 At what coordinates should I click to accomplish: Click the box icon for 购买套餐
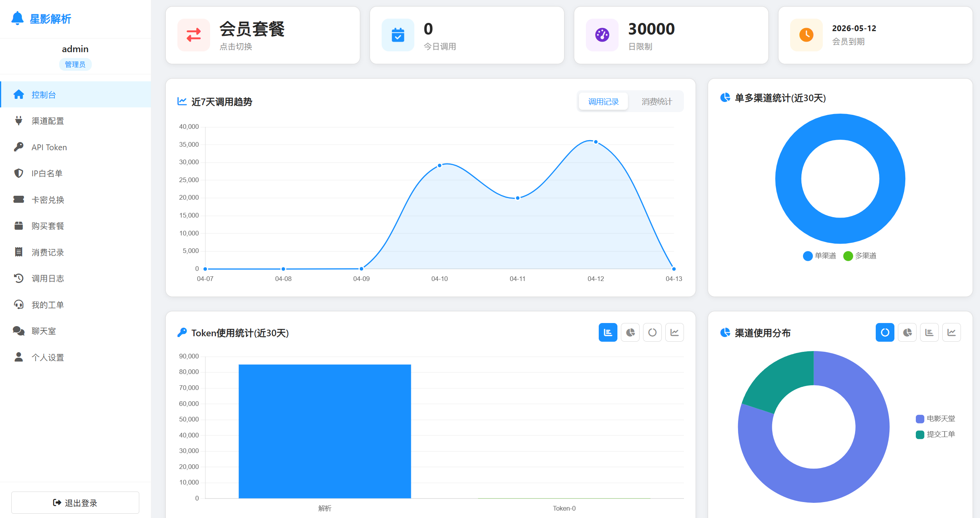tap(19, 226)
